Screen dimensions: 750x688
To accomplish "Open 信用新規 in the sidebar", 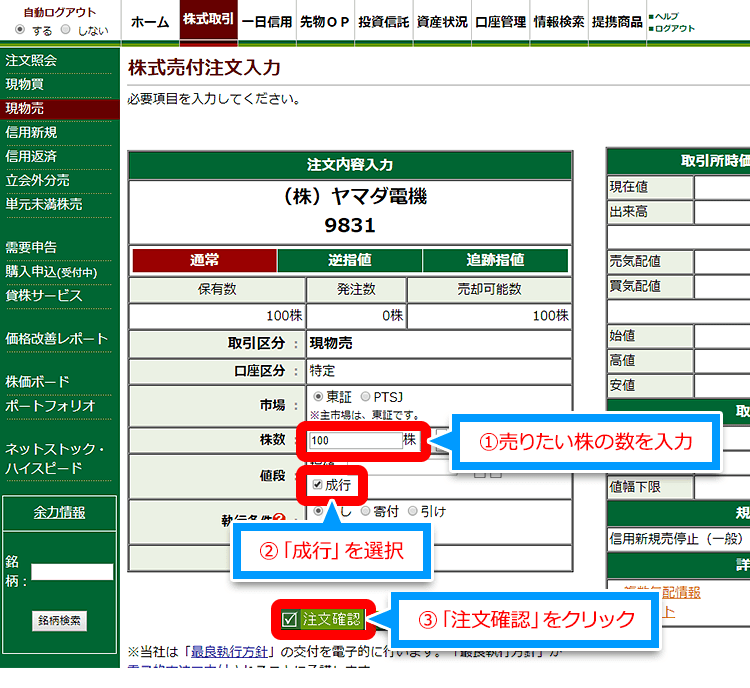I will [x=31, y=133].
